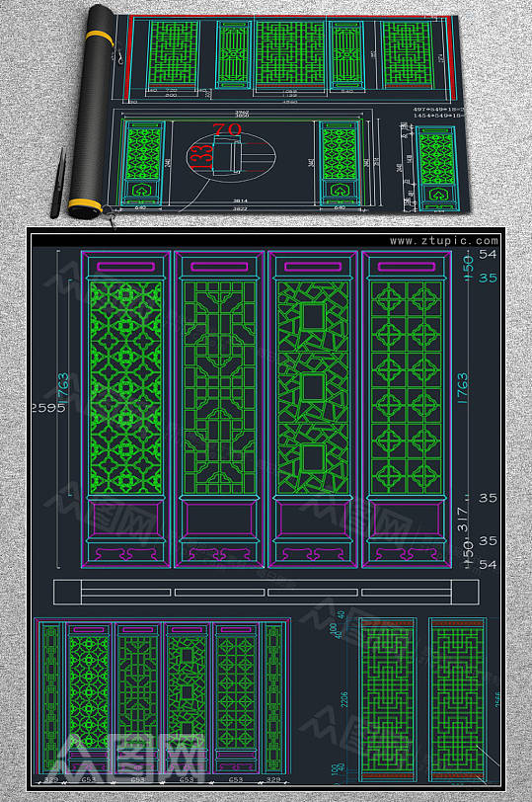Select the 3814 dimension in scroll drawing
Screen dimensions: 532x802
[x=241, y=200]
